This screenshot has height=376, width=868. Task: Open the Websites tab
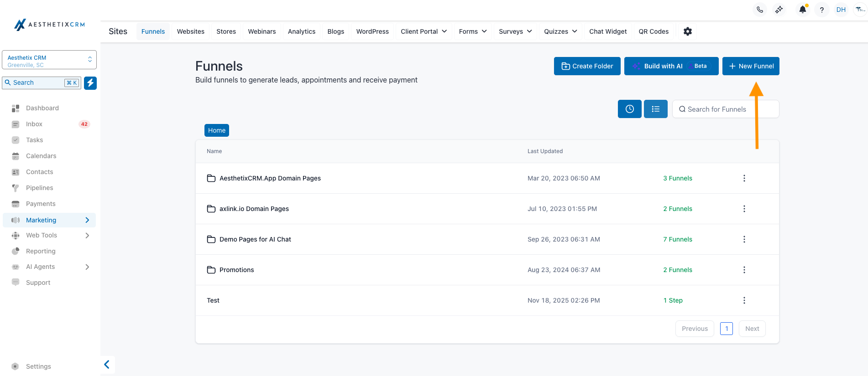tap(190, 31)
